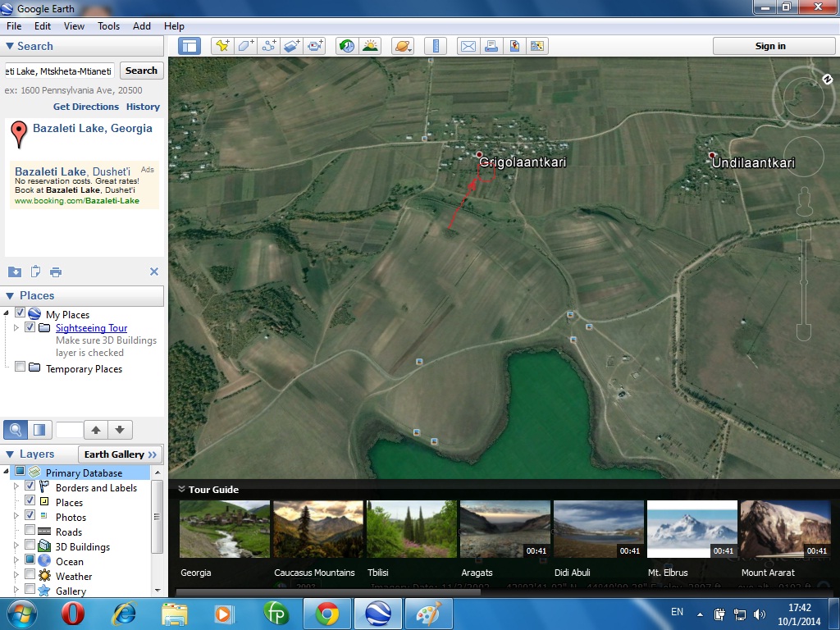The image size is (840, 630).
Task: Collapse the Places panel
Action: pos(10,295)
